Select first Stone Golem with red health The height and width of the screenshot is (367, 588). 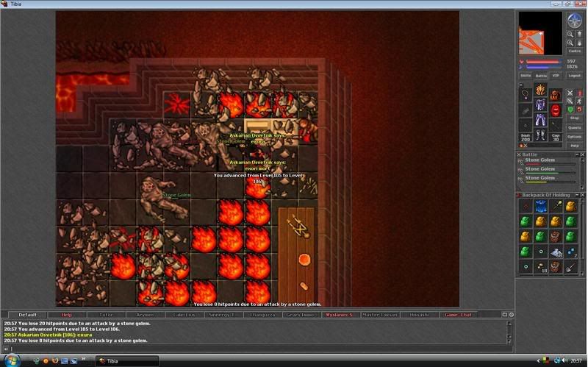click(x=548, y=162)
